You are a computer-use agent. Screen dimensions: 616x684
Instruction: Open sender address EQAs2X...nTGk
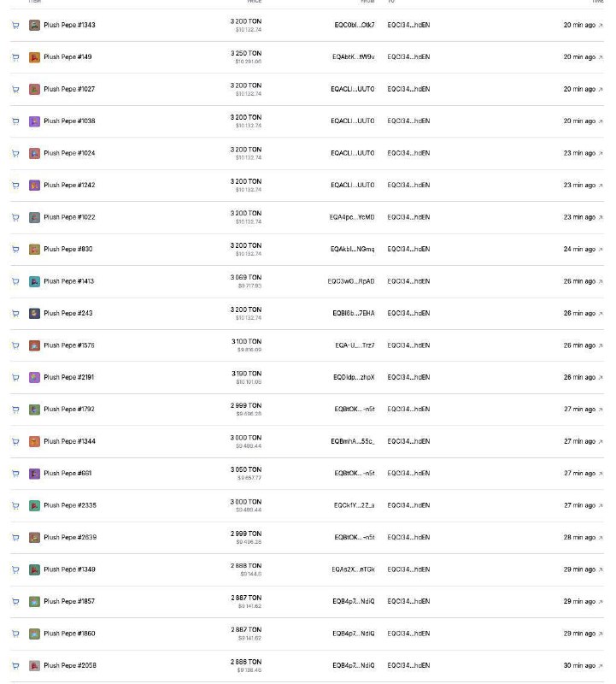353,569
